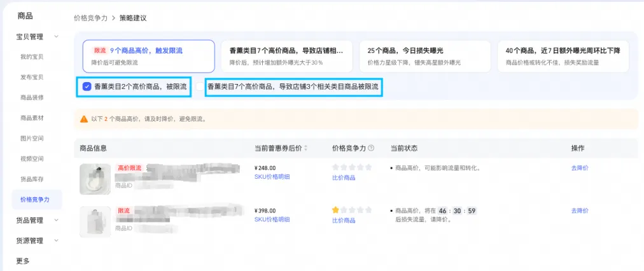
Task: Click the 商品 sidebar heading
Action: point(25,17)
